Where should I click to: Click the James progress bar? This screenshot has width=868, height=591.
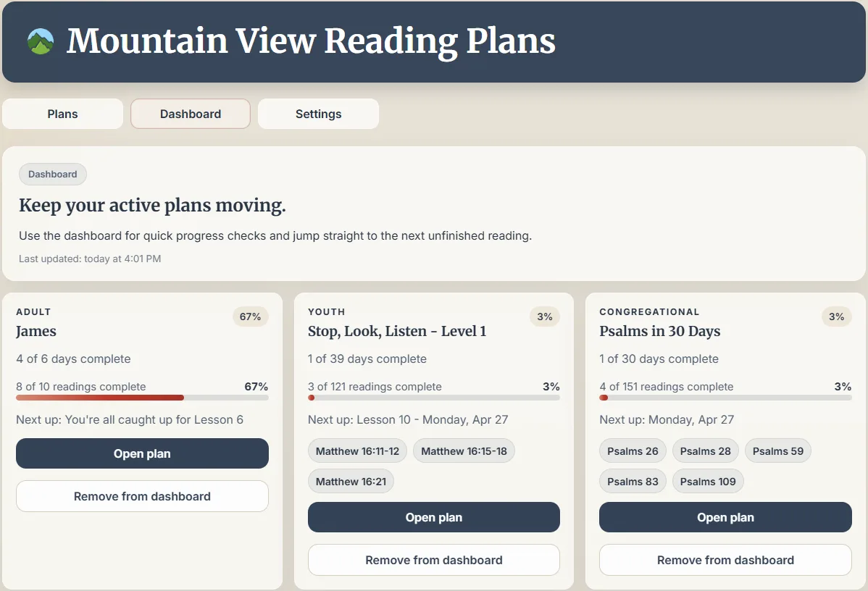[142, 398]
